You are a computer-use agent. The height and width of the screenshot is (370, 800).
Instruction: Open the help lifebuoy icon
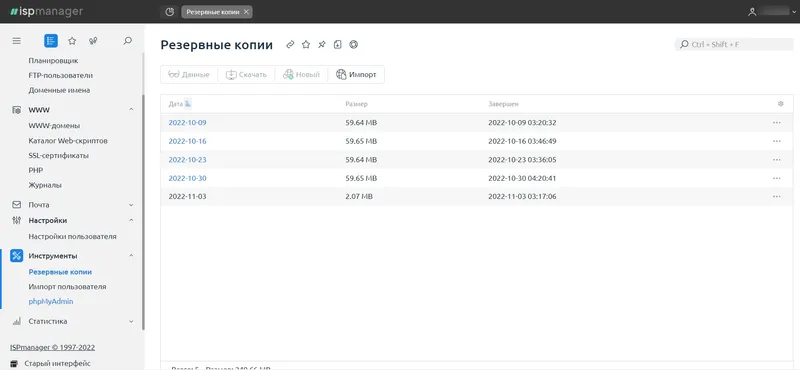pyautogui.click(x=353, y=45)
